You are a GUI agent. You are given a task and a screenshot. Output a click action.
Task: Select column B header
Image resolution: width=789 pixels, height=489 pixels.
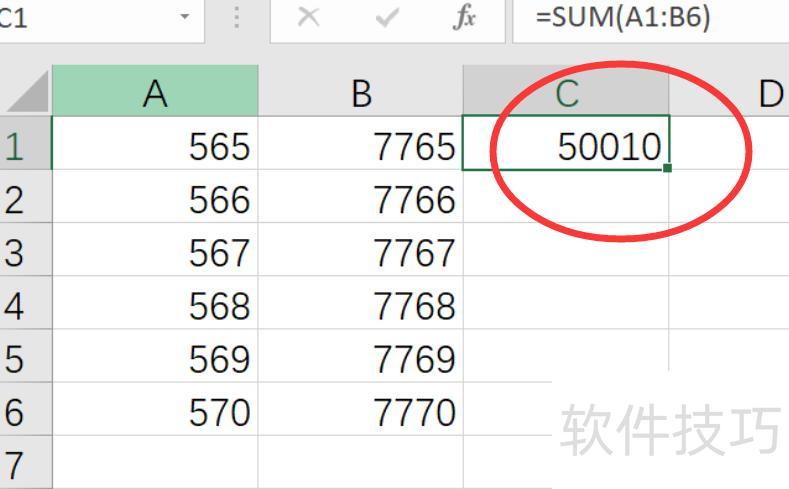click(x=361, y=91)
